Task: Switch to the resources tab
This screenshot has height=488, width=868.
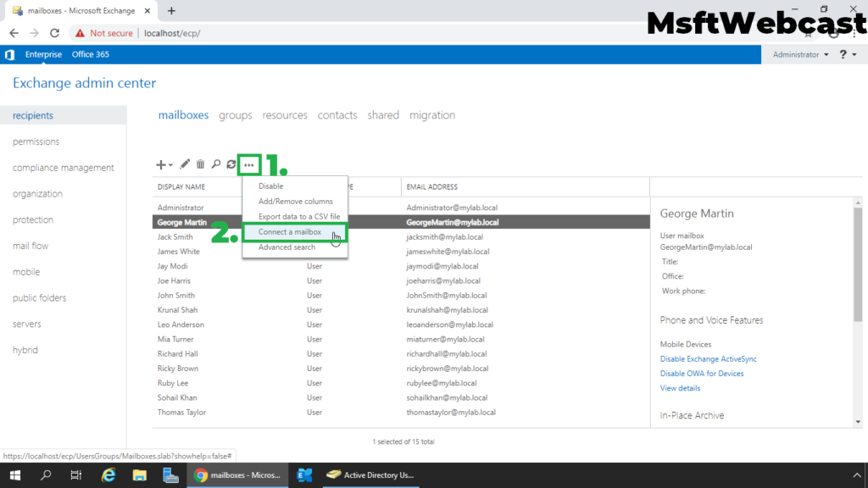Action: [x=285, y=115]
